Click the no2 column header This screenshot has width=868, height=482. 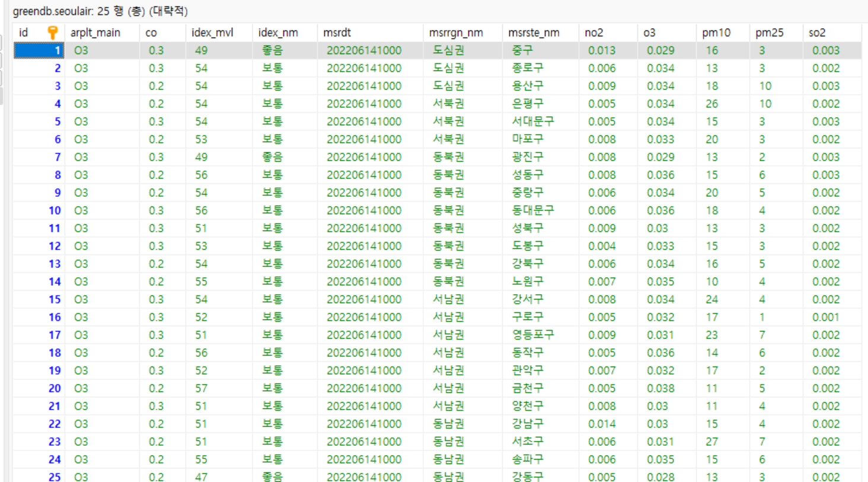(x=593, y=33)
